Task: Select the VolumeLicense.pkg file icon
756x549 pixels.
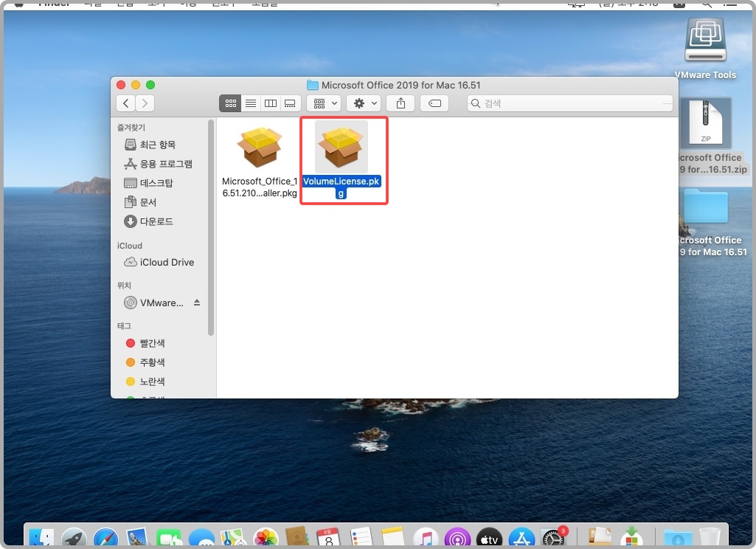Action: point(341,147)
